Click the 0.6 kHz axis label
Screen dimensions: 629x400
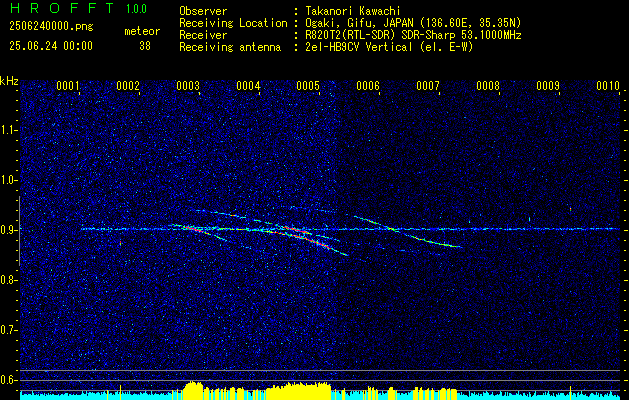click(x=8, y=380)
